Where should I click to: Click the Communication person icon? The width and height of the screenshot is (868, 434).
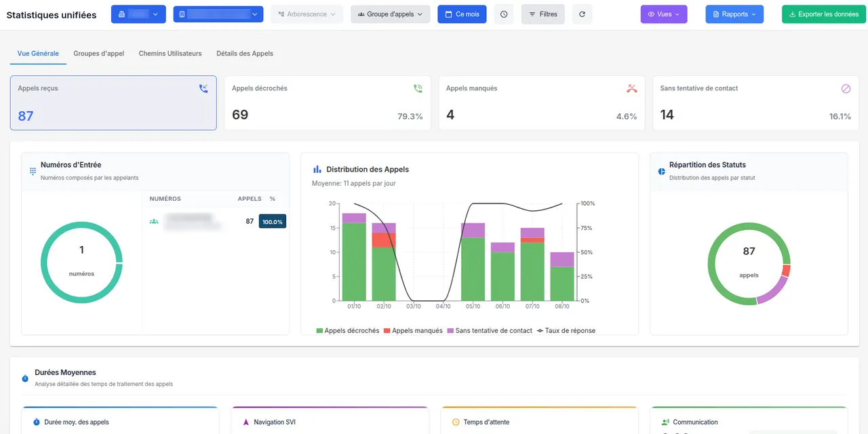point(665,422)
